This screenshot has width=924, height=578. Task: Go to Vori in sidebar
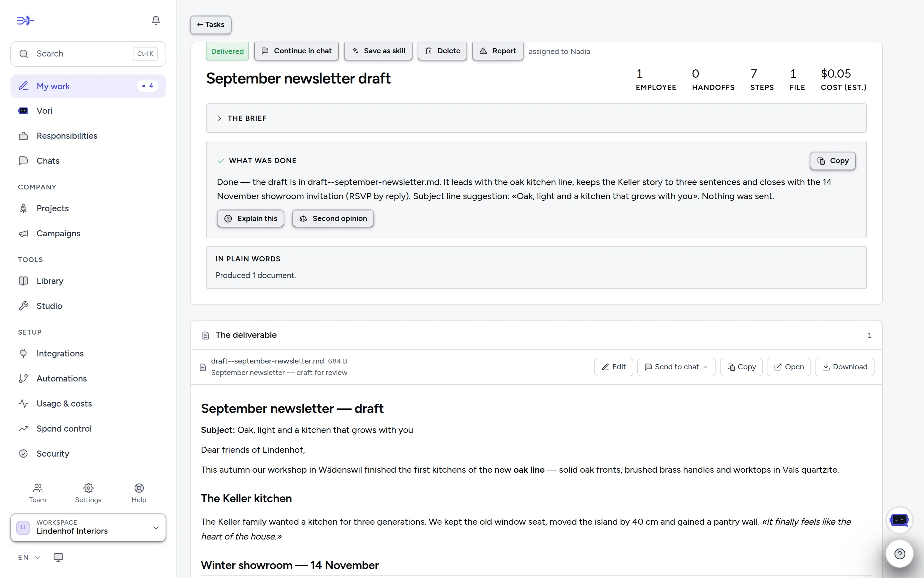[88, 110]
